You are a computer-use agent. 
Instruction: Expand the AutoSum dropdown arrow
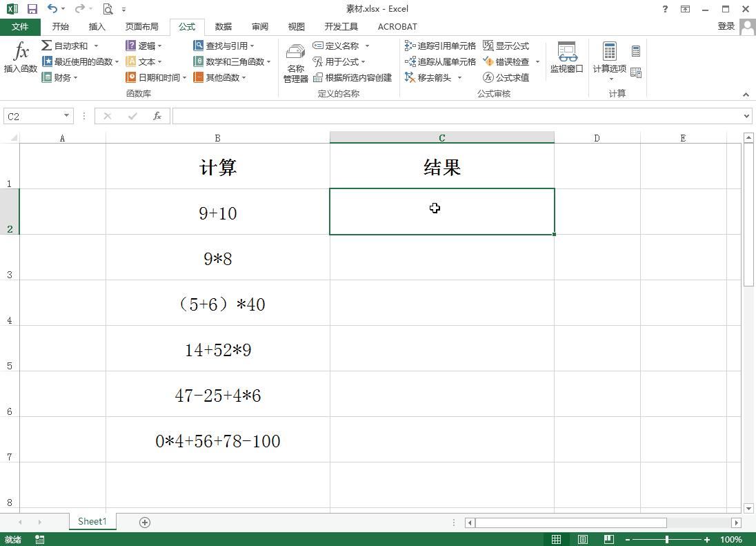96,46
